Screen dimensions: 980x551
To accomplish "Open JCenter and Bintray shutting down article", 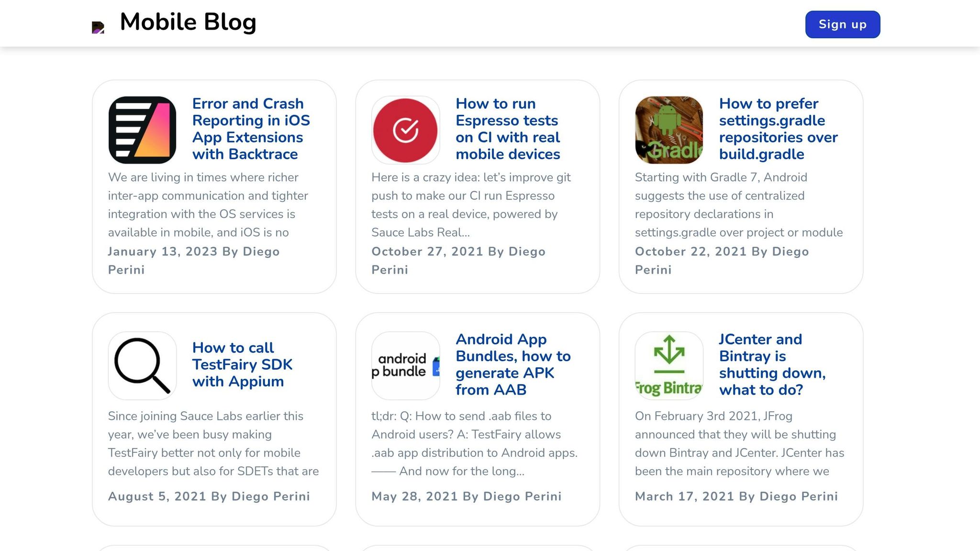I will (x=772, y=364).
